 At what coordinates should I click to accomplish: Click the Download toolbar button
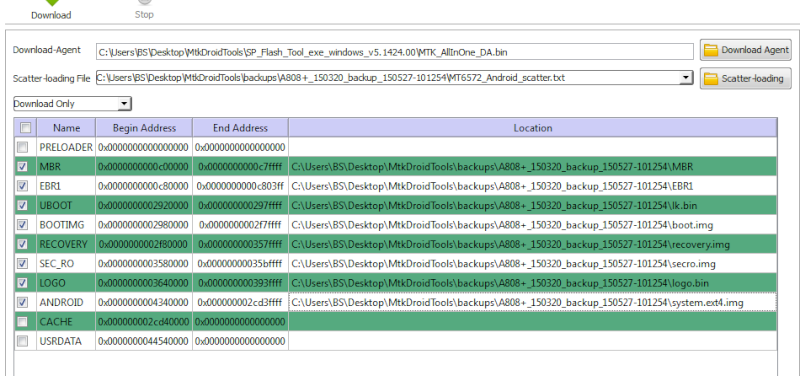(x=51, y=10)
